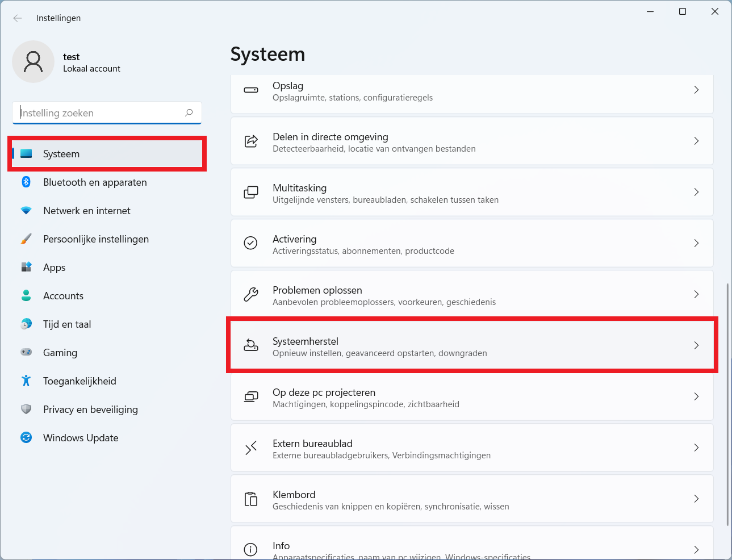Click the Systeem monitor icon in sidebar
The image size is (732, 560).
[26, 153]
